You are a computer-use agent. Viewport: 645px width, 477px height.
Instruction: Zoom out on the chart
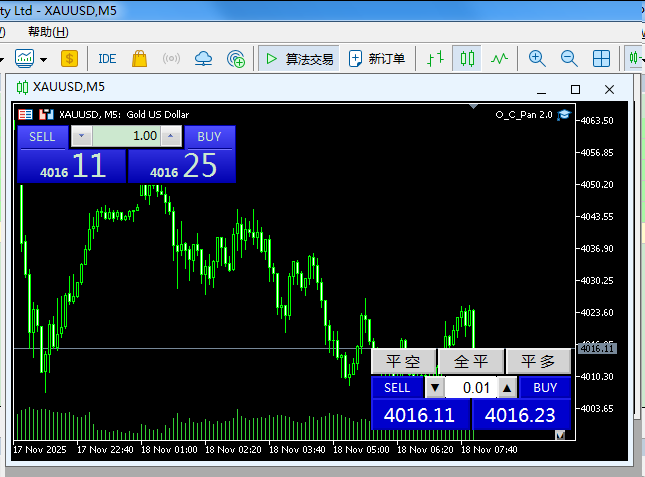coord(569,59)
